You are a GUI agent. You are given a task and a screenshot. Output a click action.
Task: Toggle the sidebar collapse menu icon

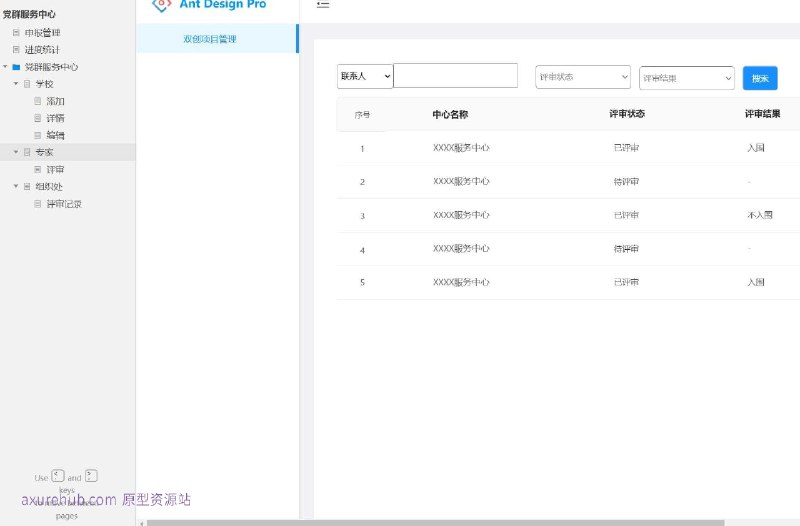pyautogui.click(x=322, y=5)
